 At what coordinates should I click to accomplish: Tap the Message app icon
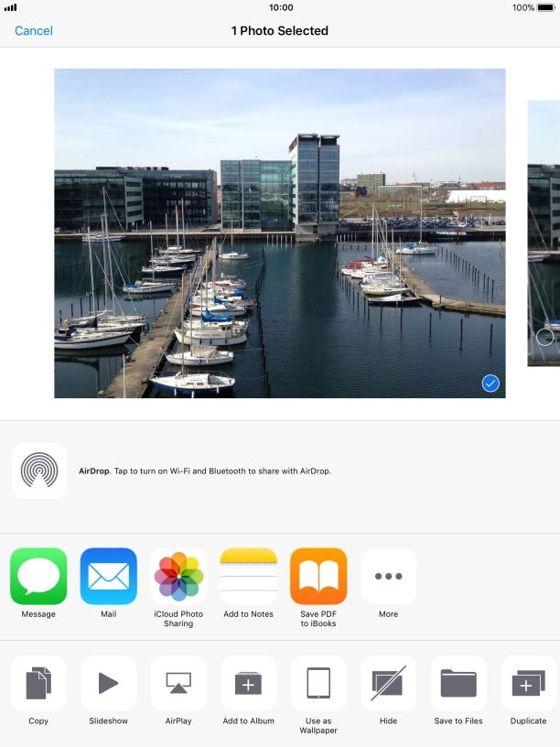(x=38, y=577)
